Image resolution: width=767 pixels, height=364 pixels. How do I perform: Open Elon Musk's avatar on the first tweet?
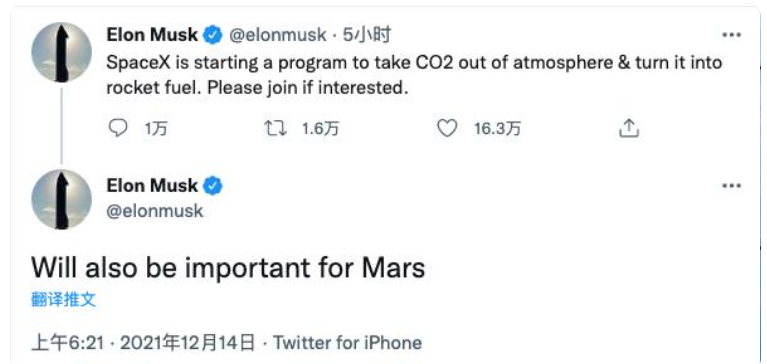(x=62, y=52)
